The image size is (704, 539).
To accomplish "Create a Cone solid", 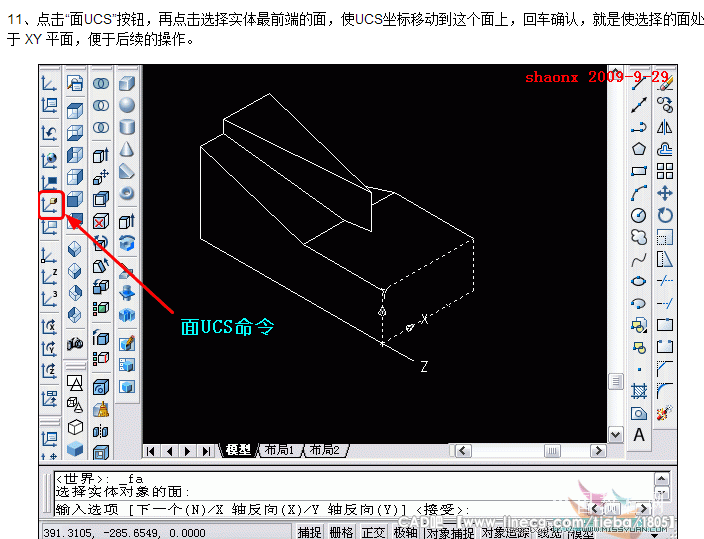I will click(127, 150).
